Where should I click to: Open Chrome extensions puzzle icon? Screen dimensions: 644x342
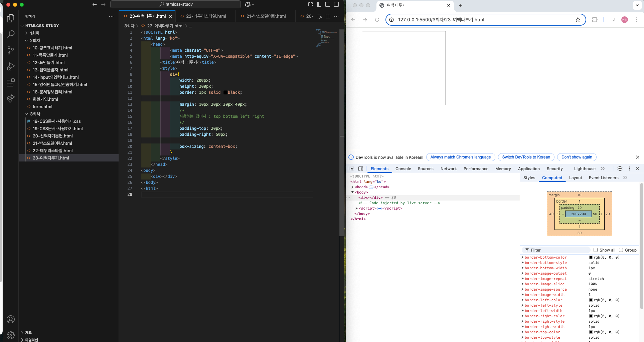[595, 20]
